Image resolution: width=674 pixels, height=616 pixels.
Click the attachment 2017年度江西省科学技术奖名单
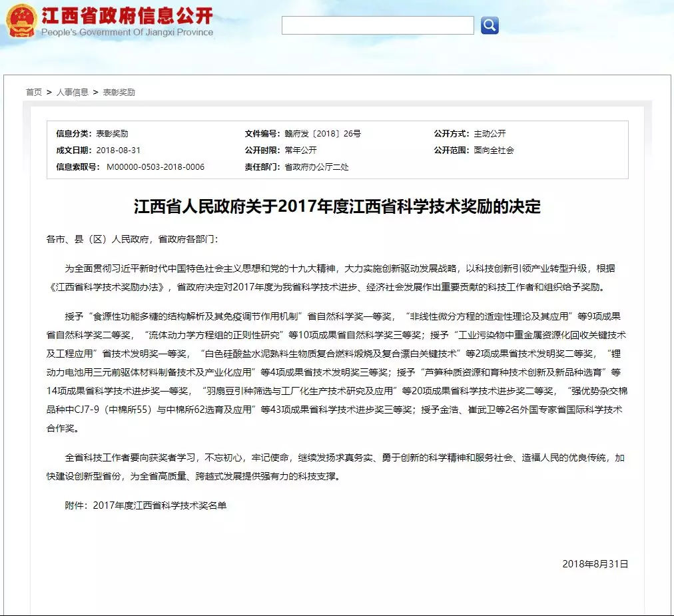[x=159, y=505]
